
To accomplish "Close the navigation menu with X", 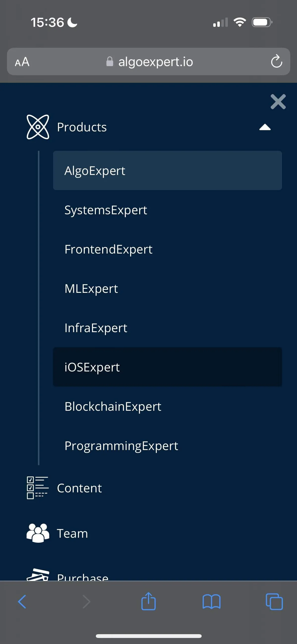I will 278,102.
